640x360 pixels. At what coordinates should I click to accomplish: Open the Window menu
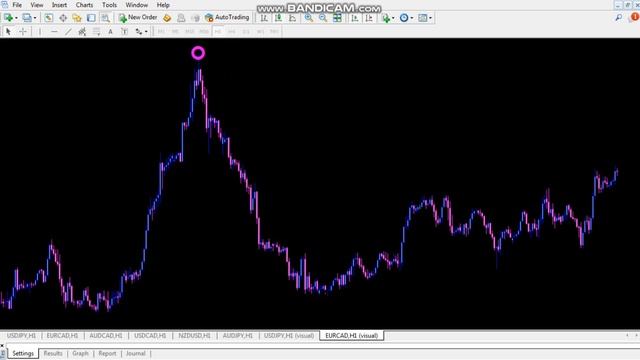pyautogui.click(x=136, y=5)
